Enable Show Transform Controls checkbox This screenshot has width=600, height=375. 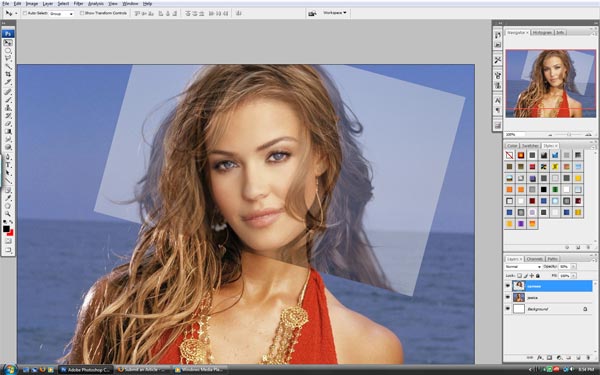tap(82, 13)
